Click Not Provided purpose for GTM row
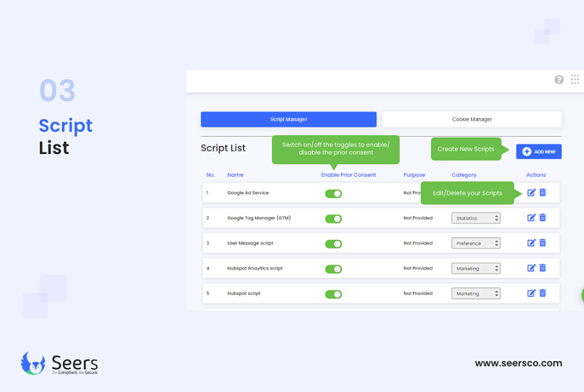 (418, 218)
